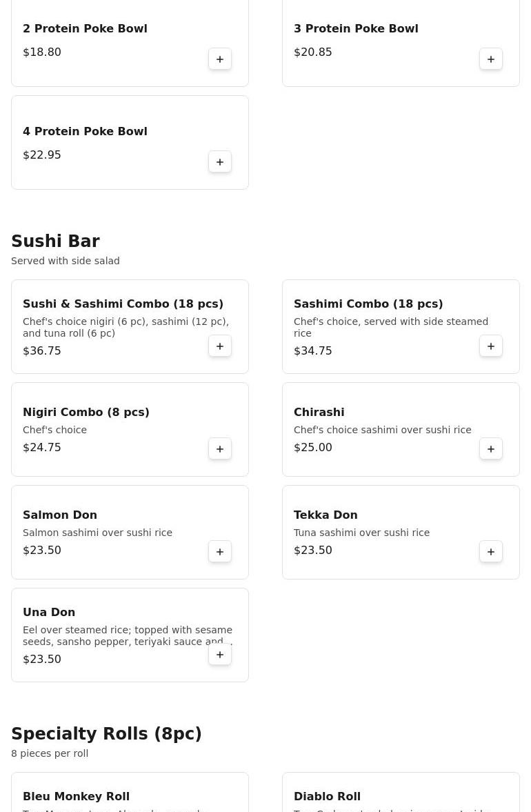Add Tekka Don to cart
The image size is (531, 812).
point(491,552)
